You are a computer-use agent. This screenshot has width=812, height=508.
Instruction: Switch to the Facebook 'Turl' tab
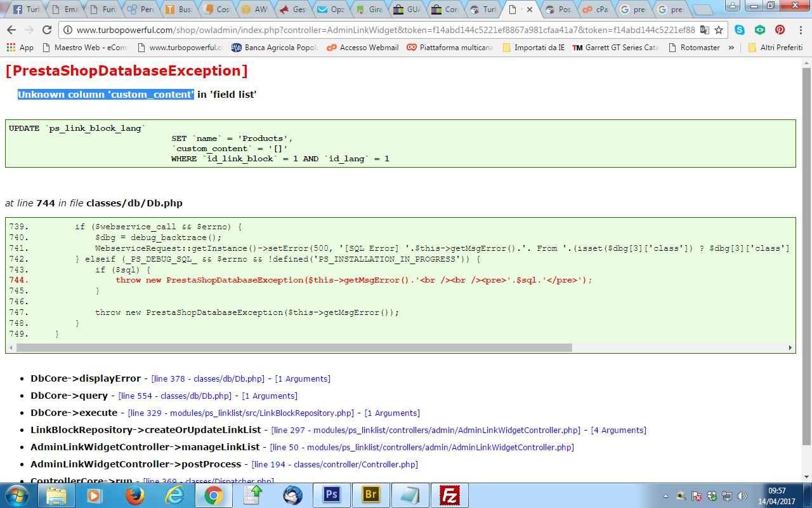point(27,10)
